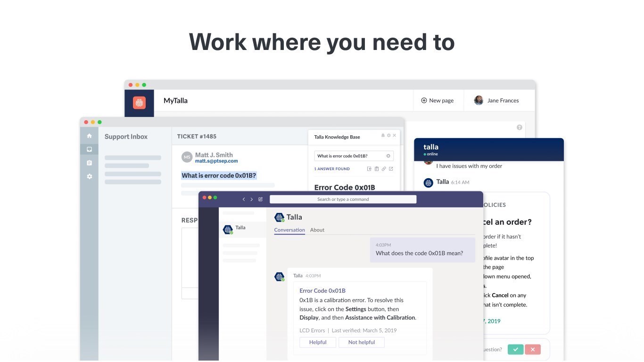Click the open in new window icon
The image size is (644, 362).
click(391, 169)
